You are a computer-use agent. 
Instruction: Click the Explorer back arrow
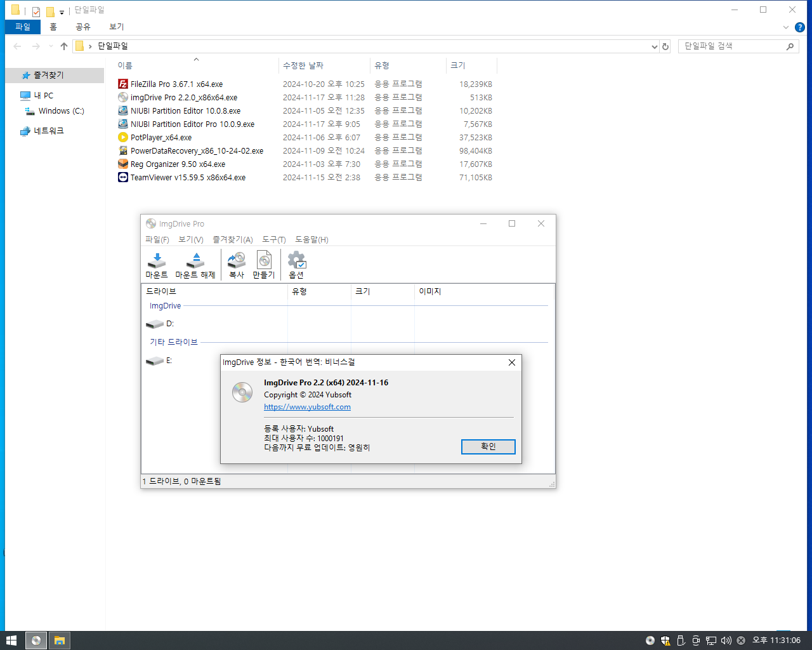[17, 46]
